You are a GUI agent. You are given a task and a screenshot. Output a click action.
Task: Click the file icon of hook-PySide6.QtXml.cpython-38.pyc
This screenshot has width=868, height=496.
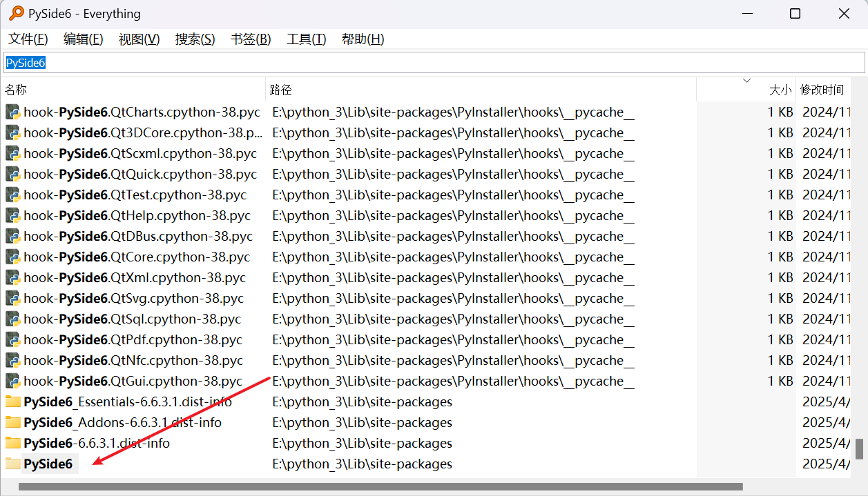coord(12,277)
